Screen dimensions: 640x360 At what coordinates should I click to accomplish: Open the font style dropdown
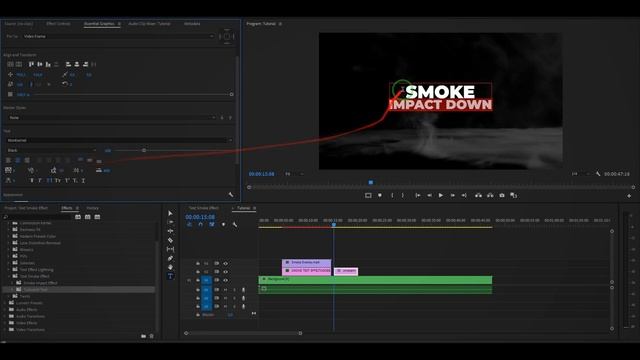(x=51, y=150)
